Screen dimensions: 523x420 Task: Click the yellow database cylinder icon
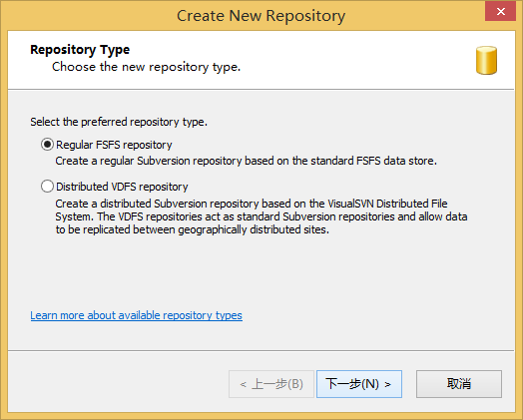(486, 60)
